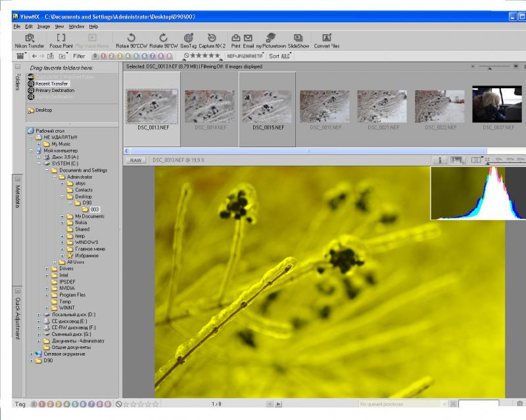The height and width of the screenshot is (420, 526).
Task: Toggle the histogram display button
Action: (x=456, y=160)
